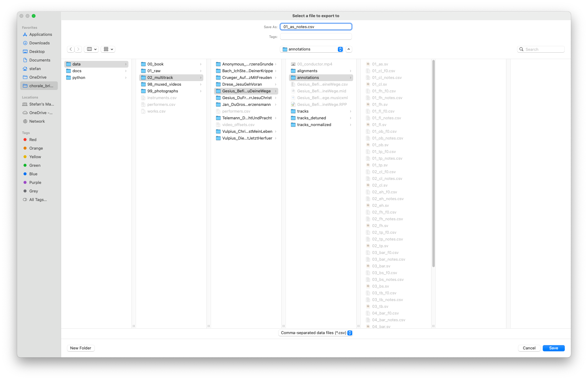Image resolution: width=588 pixels, height=380 pixels.
Task: Click the forward navigation arrow
Action: [78, 49]
